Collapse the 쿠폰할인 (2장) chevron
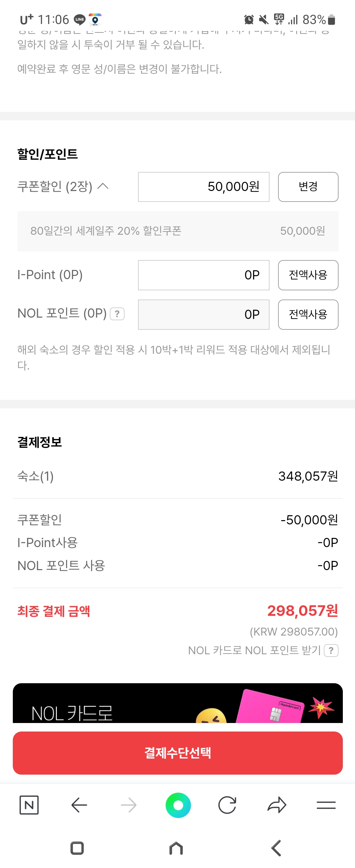The image size is (355, 868). pos(103,186)
